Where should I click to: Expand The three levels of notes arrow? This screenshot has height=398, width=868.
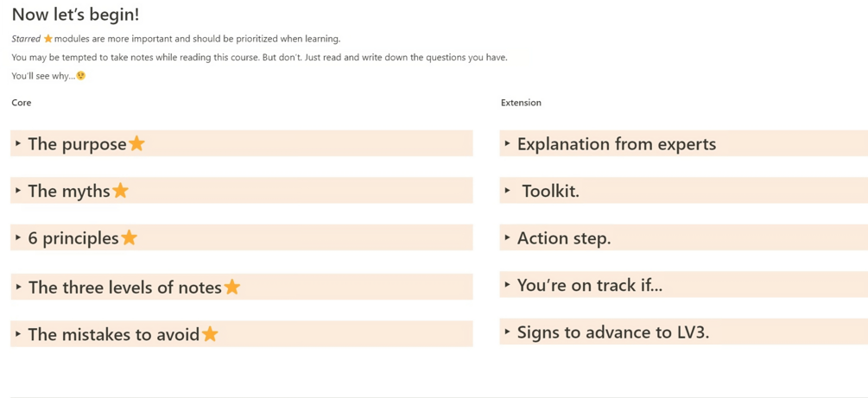18,287
